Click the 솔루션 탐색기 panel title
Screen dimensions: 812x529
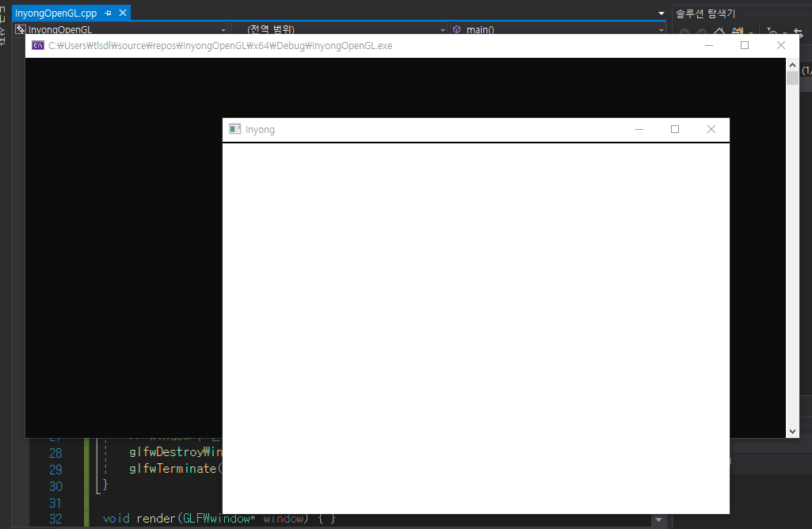[705, 13]
